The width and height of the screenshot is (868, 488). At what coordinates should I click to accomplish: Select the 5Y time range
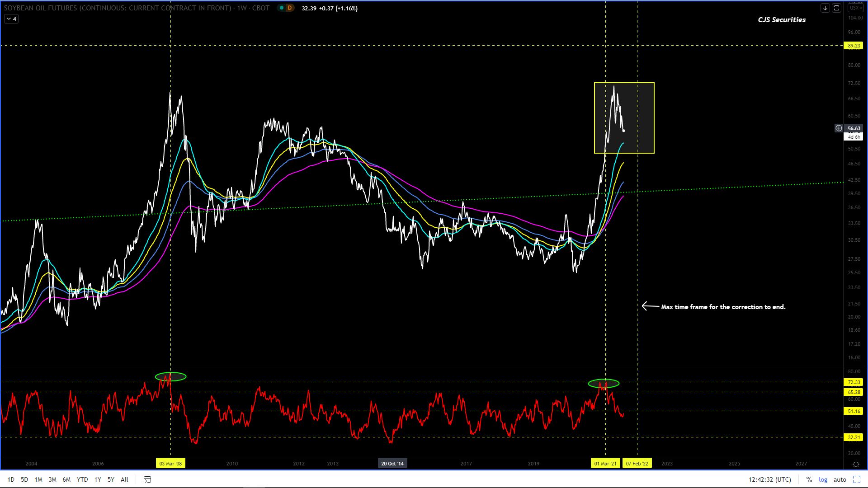[x=111, y=479]
